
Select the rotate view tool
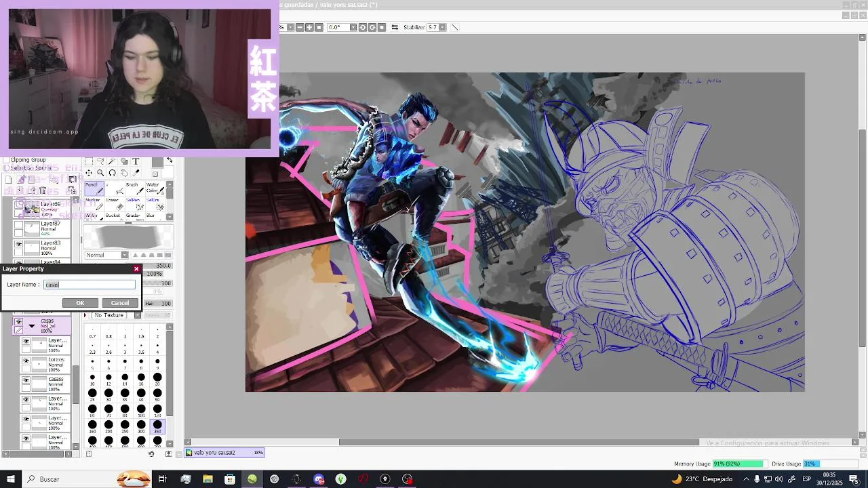(112, 173)
